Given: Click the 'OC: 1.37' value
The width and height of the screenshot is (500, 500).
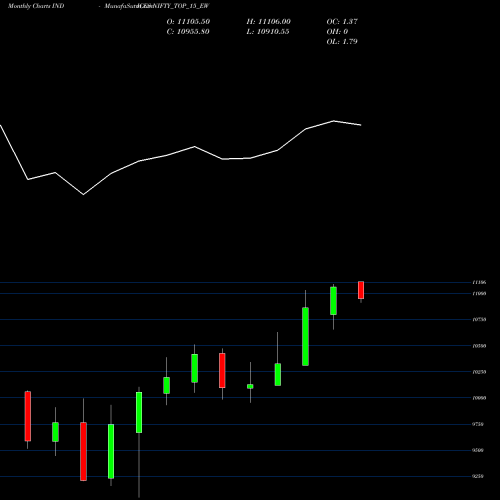Looking at the screenshot, I should coord(342,22).
